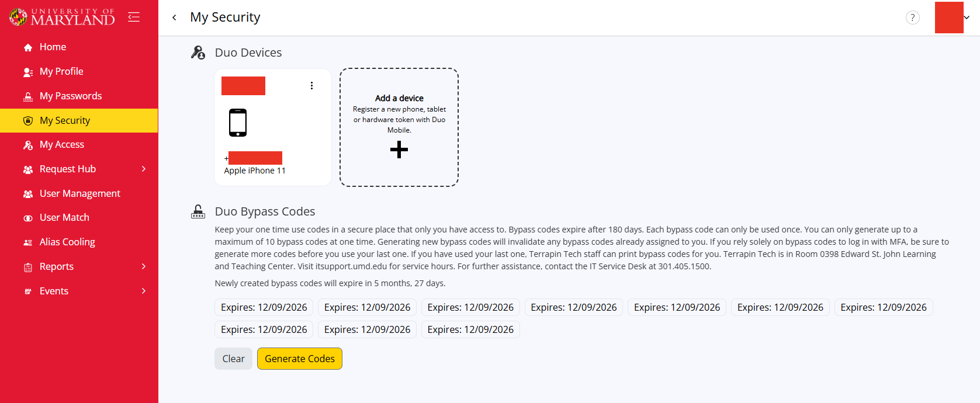Click the Home house icon in sidebar
This screenshot has width=980, height=403.
(28, 47)
